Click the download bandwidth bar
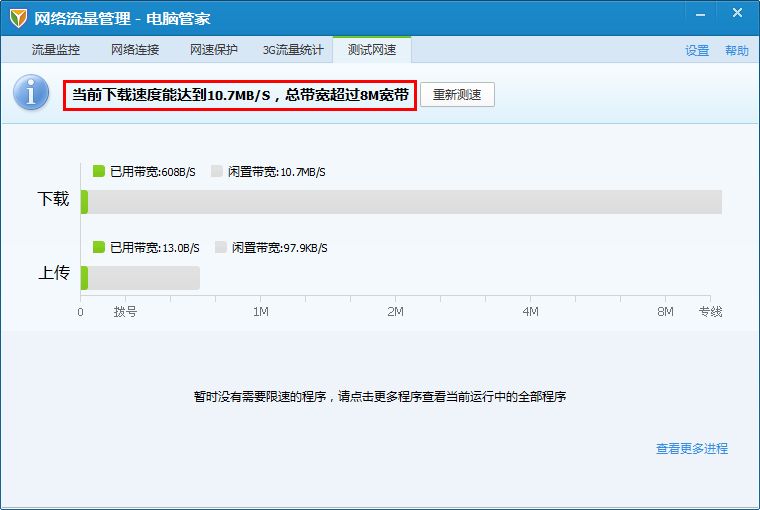 (401, 202)
